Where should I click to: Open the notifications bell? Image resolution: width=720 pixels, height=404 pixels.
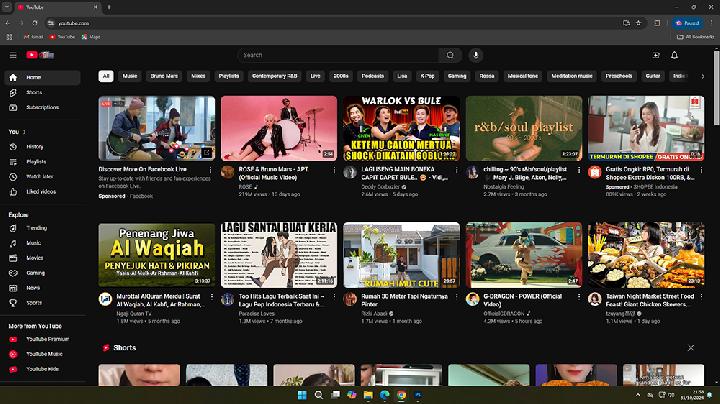click(675, 55)
